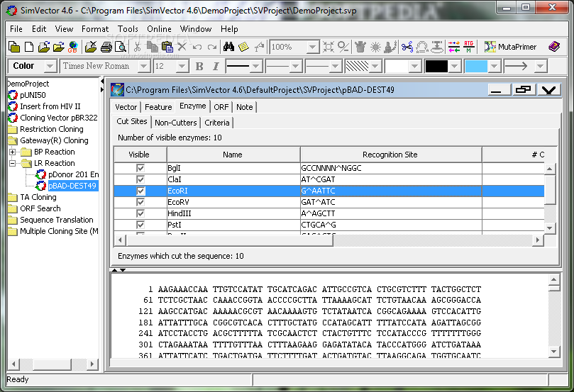
Task: Click the Redo arrow icon
Action: [x=212, y=47]
